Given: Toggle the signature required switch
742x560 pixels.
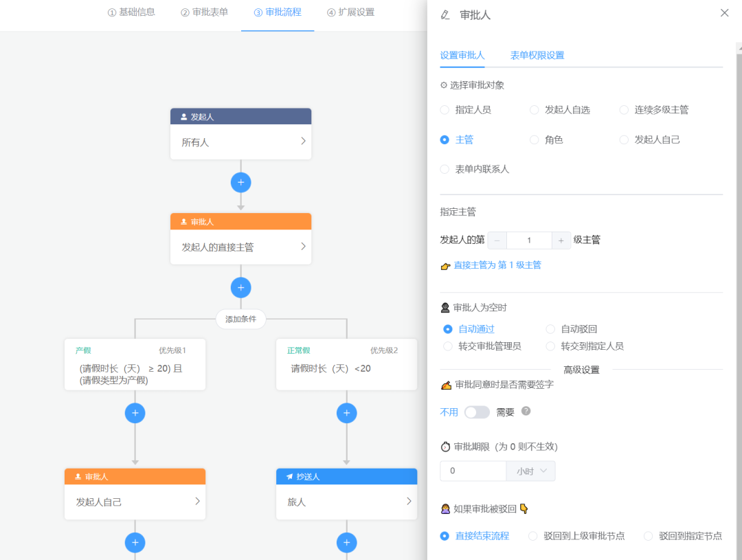Looking at the screenshot, I should point(477,412).
